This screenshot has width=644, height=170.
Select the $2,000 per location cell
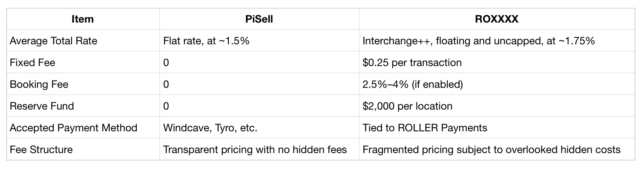click(x=496, y=106)
